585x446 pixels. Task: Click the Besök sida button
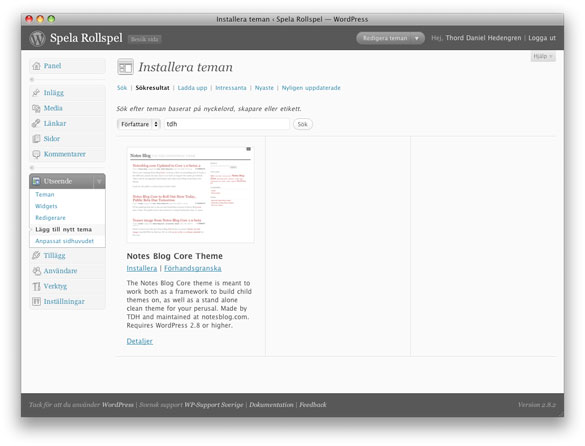pyautogui.click(x=144, y=39)
